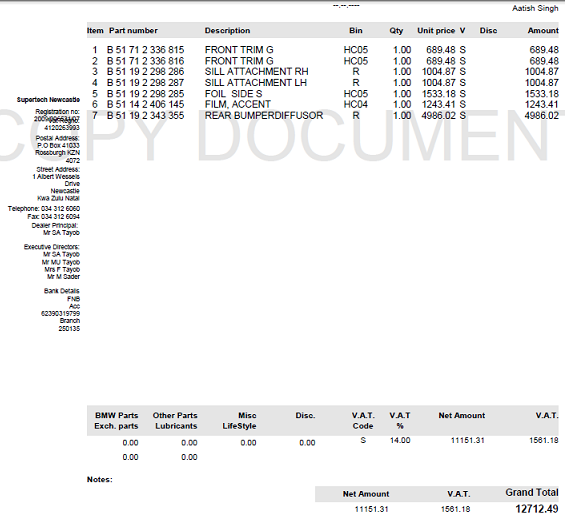Click the Fax: 034 312 6094 line

54,217
